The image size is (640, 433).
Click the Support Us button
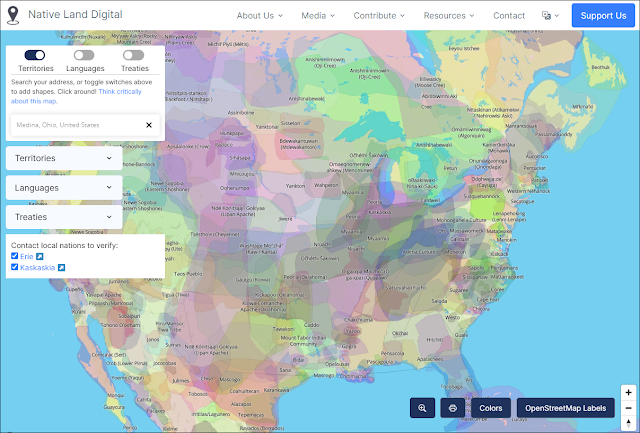[x=603, y=16]
